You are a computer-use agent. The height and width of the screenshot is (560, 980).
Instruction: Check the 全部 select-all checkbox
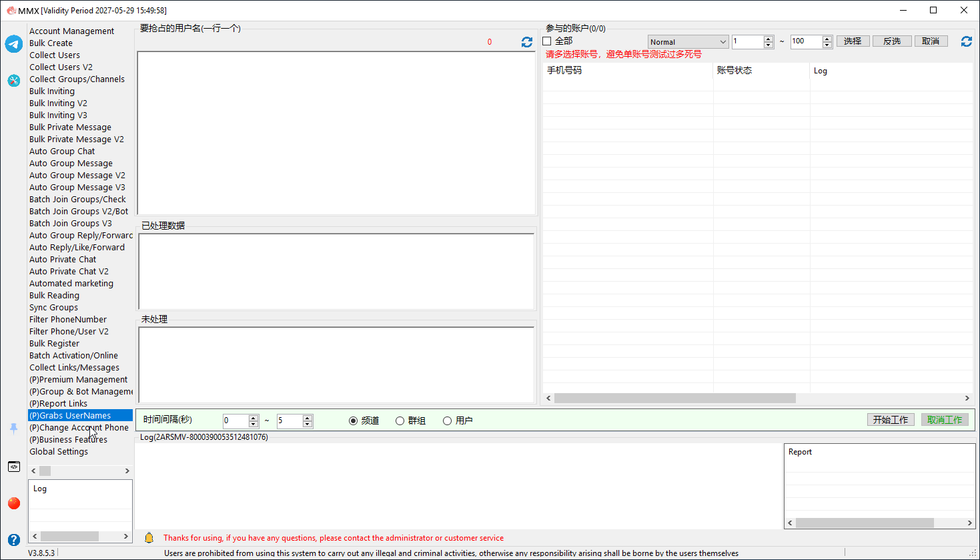(547, 41)
